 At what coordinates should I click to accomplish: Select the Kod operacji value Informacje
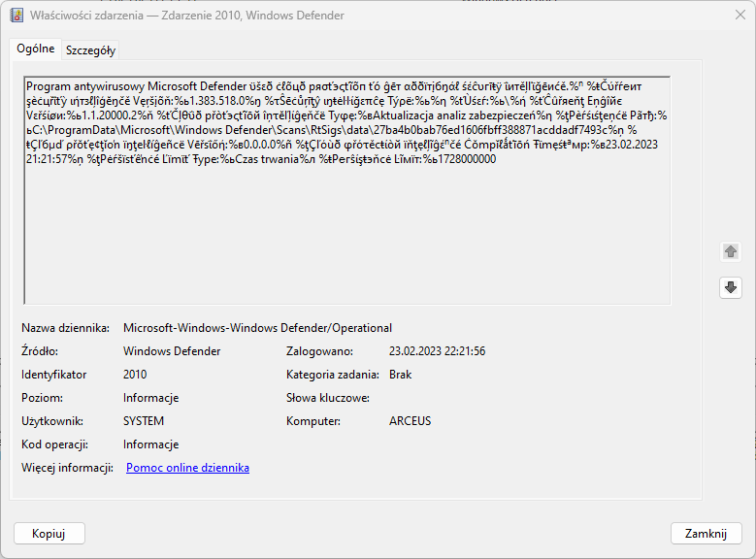click(x=151, y=444)
